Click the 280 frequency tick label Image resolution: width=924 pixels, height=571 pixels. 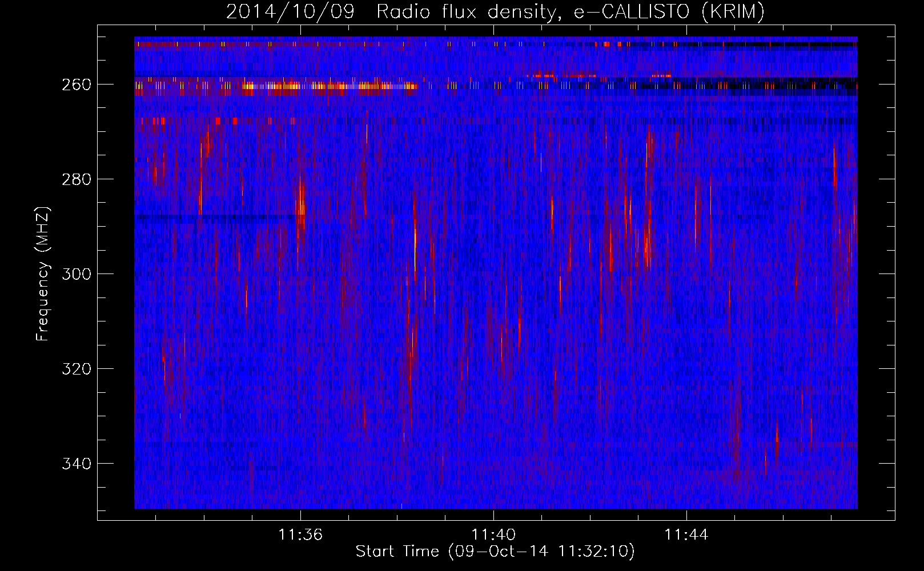tap(77, 179)
